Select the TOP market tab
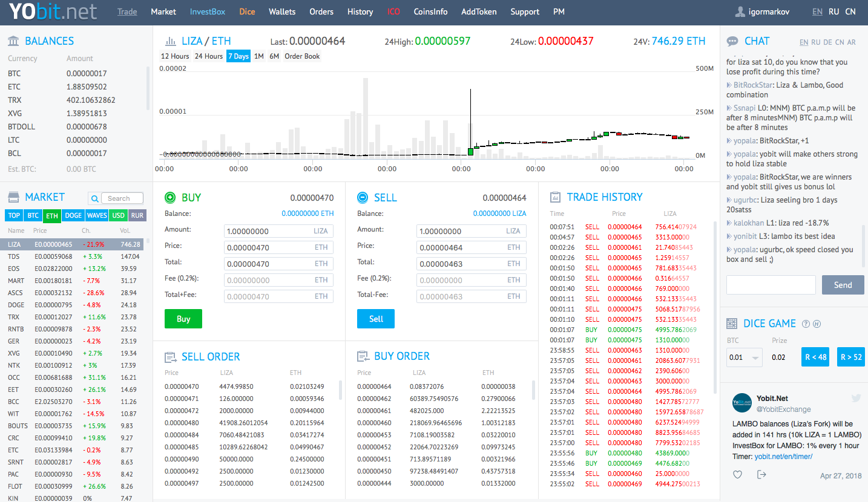868x502 pixels. pyautogui.click(x=14, y=215)
